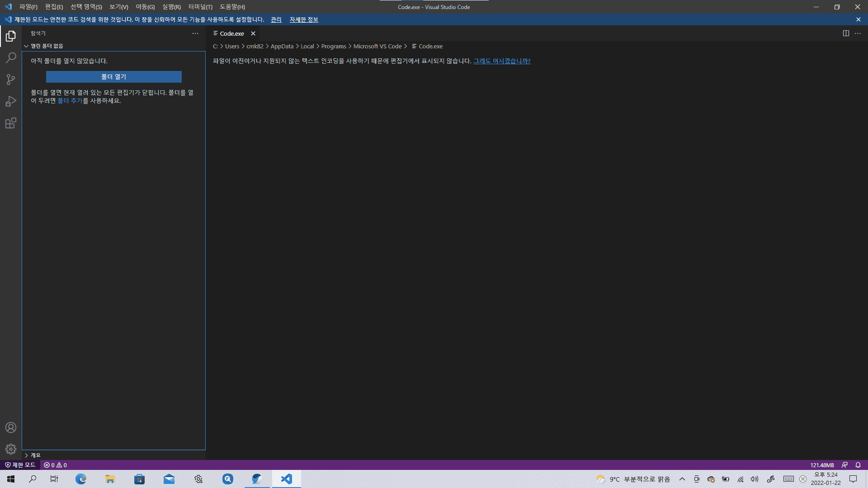The width and height of the screenshot is (868, 488).
Task: Click the 관리 link in banner
Action: (x=276, y=19)
